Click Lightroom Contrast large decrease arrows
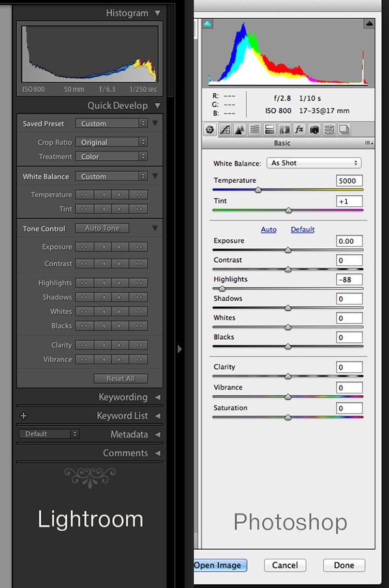The height and width of the screenshot is (588, 389). 84,264
